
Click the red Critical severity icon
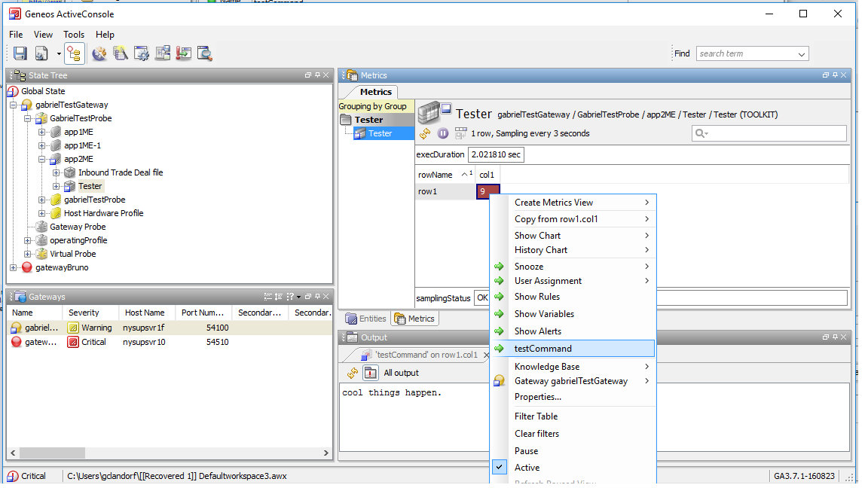coord(73,342)
